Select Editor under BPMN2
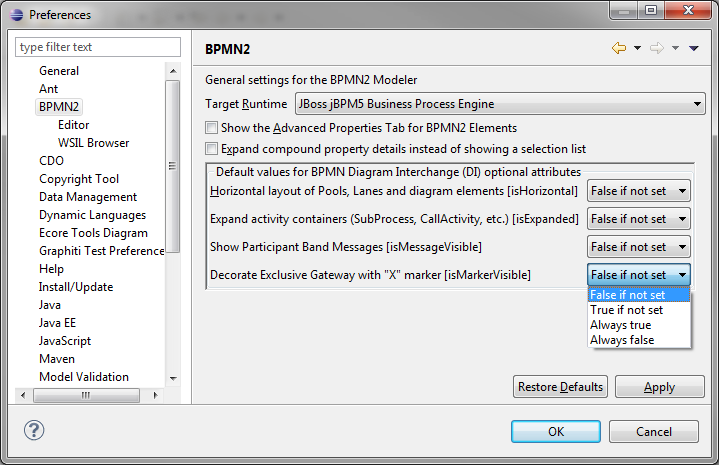719x465 pixels. pyautogui.click(x=74, y=125)
